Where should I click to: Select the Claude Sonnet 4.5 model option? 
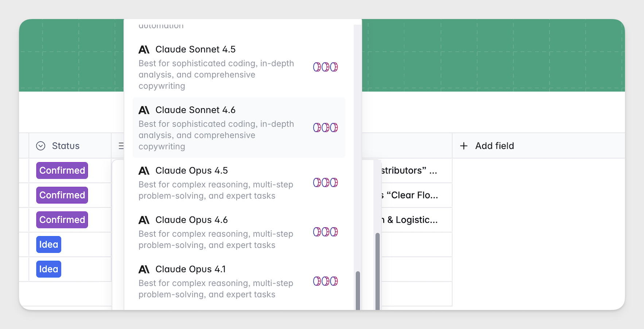[x=239, y=67]
